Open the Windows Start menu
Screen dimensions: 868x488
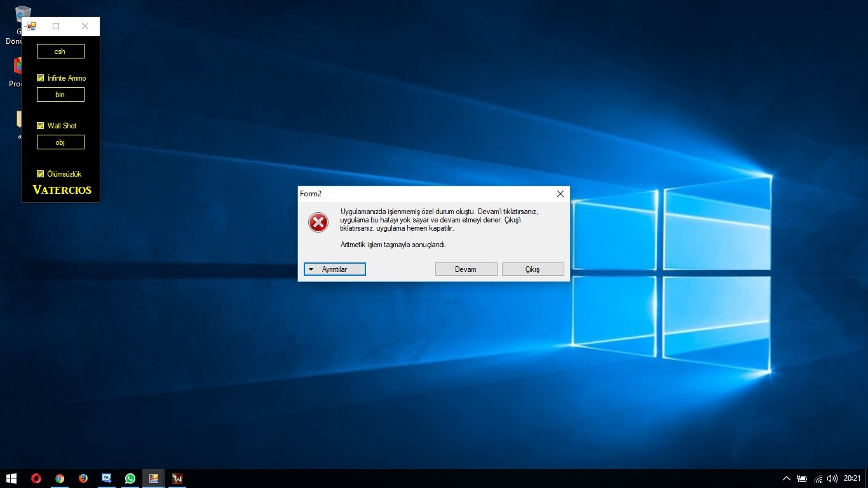tap(11, 478)
